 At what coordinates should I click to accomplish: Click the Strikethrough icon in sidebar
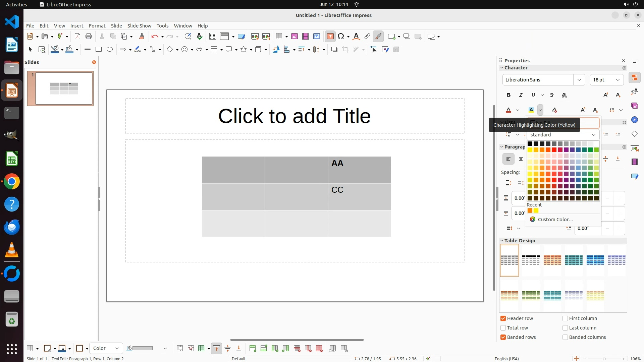pyautogui.click(x=552, y=95)
